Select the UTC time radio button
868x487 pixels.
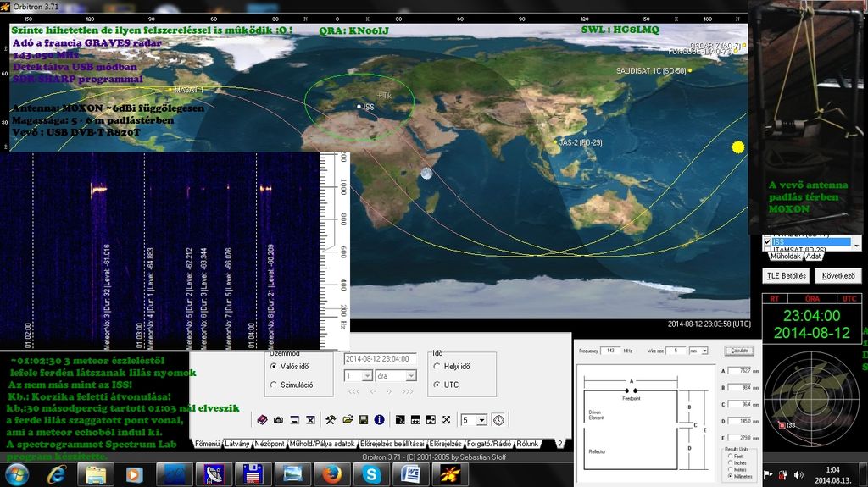pyautogui.click(x=437, y=385)
